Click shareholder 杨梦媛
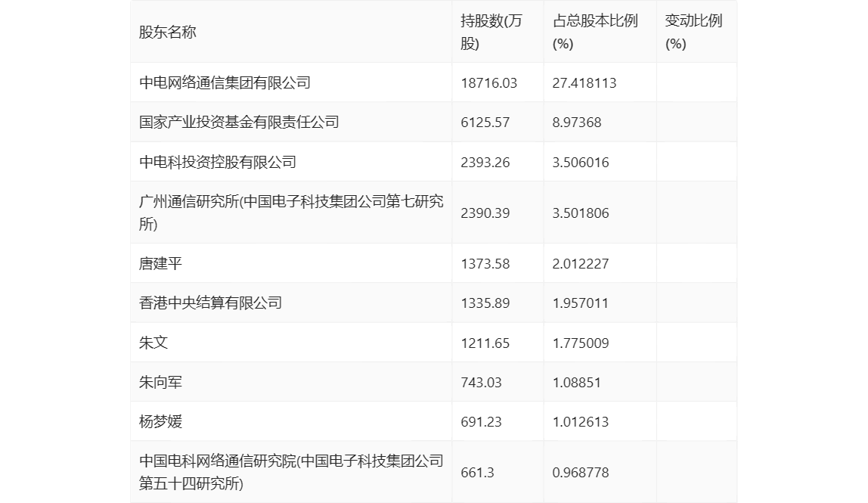The image size is (868, 503). point(160,421)
